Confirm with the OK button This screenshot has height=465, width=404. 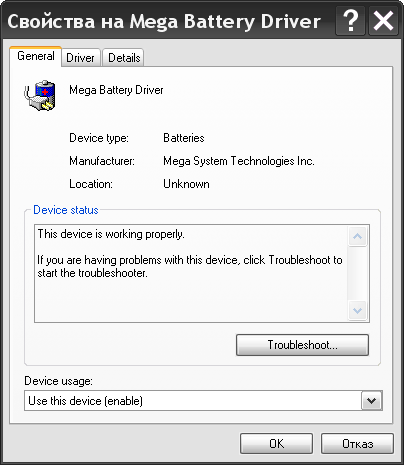(x=276, y=444)
